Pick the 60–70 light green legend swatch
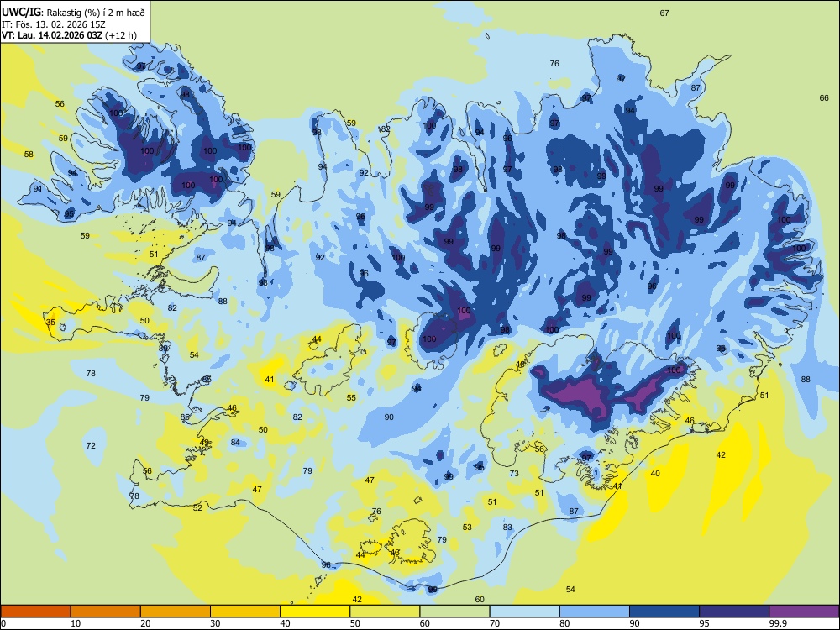Image resolution: width=840 pixels, height=630 pixels. (x=454, y=612)
